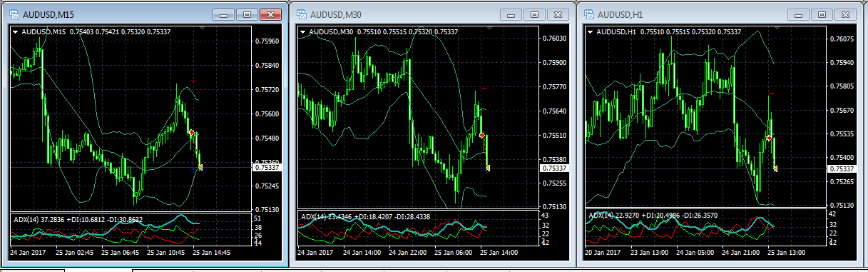Viewport: 868px width, 272px height.
Task: Maximize the AUDUSD,H1 window
Action: point(821,14)
